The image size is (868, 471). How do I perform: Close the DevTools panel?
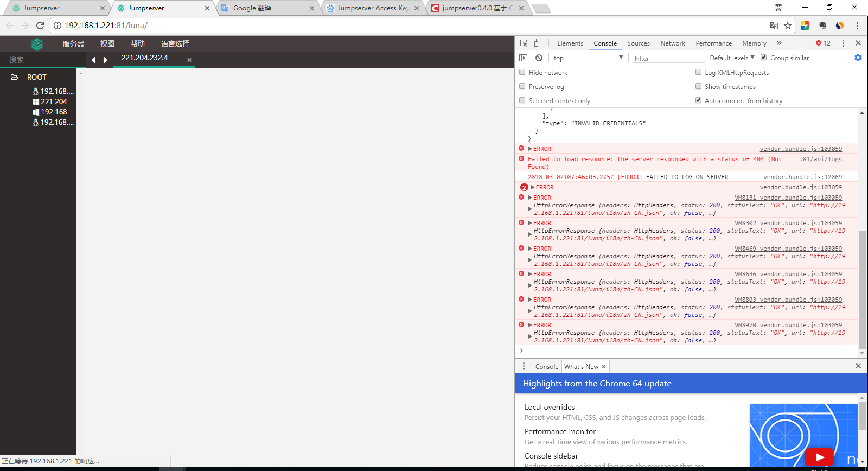coord(858,43)
